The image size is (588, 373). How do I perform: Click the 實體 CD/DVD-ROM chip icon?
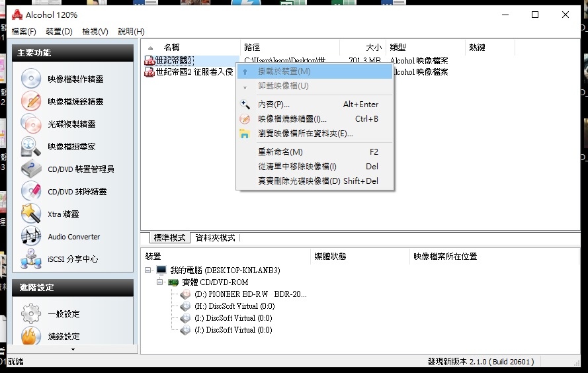pos(173,282)
